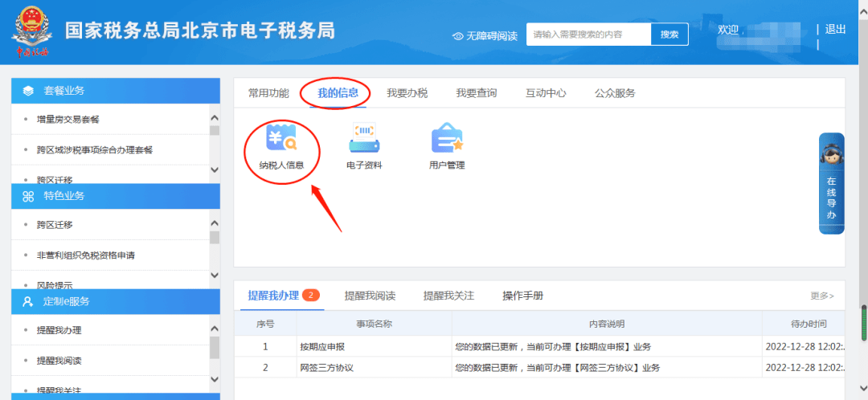Open 增量房交易套餐 in the sidebar
868x400 pixels.
[68, 120]
